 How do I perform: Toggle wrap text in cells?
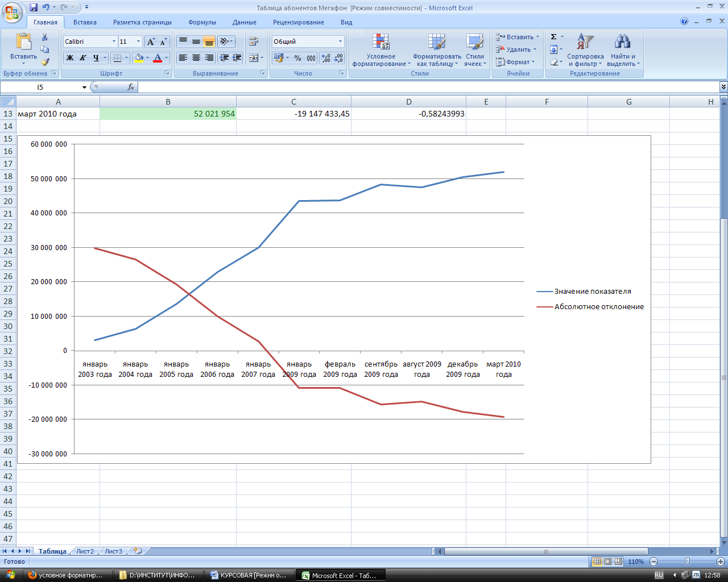(x=254, y=41)
